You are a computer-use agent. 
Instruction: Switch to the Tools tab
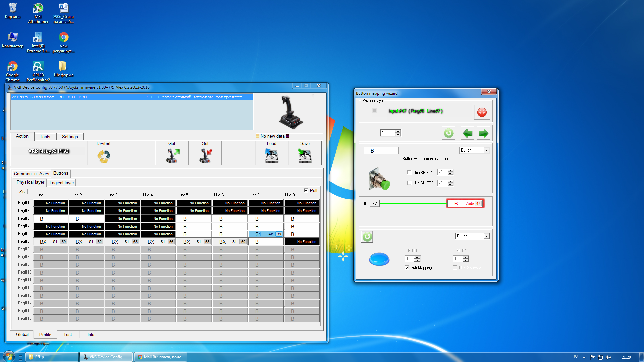[x=45, y=137]
